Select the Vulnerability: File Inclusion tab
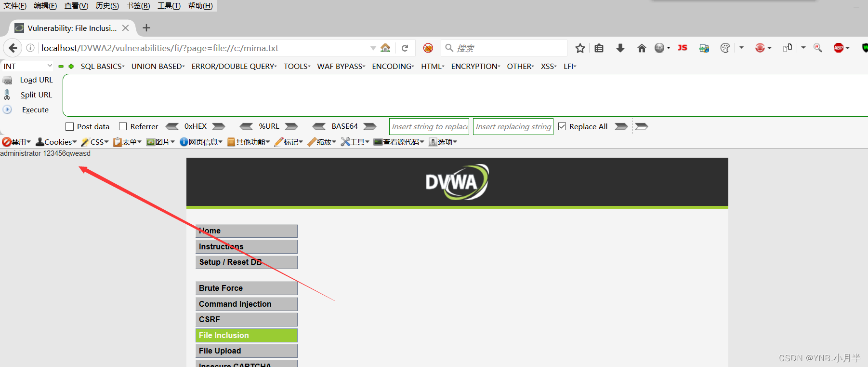The height and width of the screenshot is (367, 868). click(x=72, y=28)
